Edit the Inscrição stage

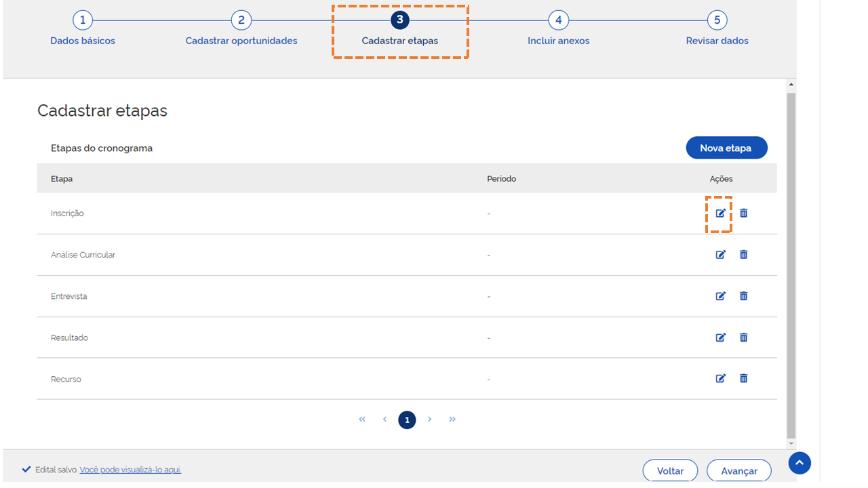(720, 213)
